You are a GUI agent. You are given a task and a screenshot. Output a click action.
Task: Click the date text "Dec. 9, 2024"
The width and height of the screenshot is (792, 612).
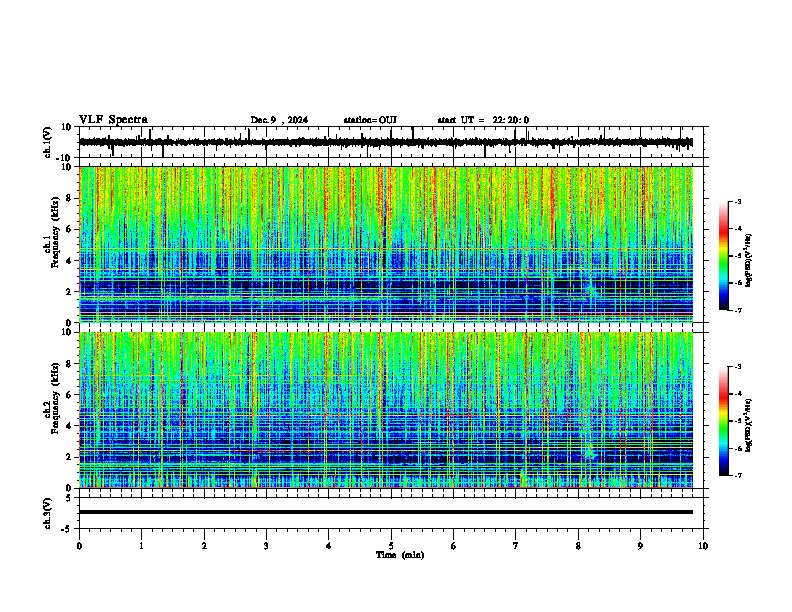(x=279, y=120)
